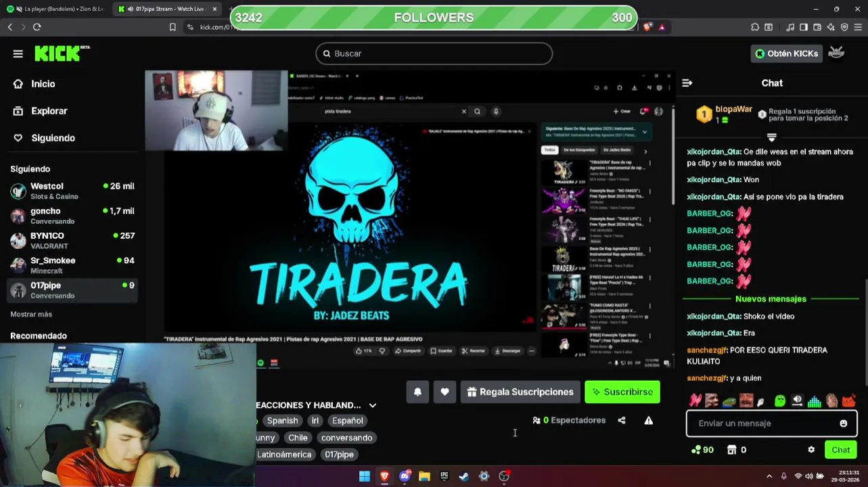
Task: Click Regala Suscripciones button
Action: pyautogui.click(x=520, y=392)
